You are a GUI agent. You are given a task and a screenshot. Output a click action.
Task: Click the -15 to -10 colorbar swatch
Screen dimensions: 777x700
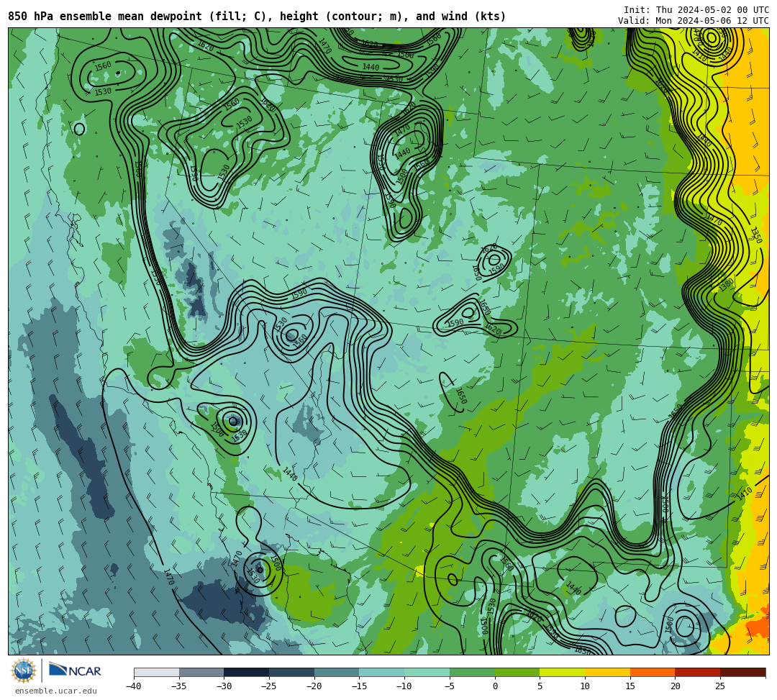click(x=382, y=672)
